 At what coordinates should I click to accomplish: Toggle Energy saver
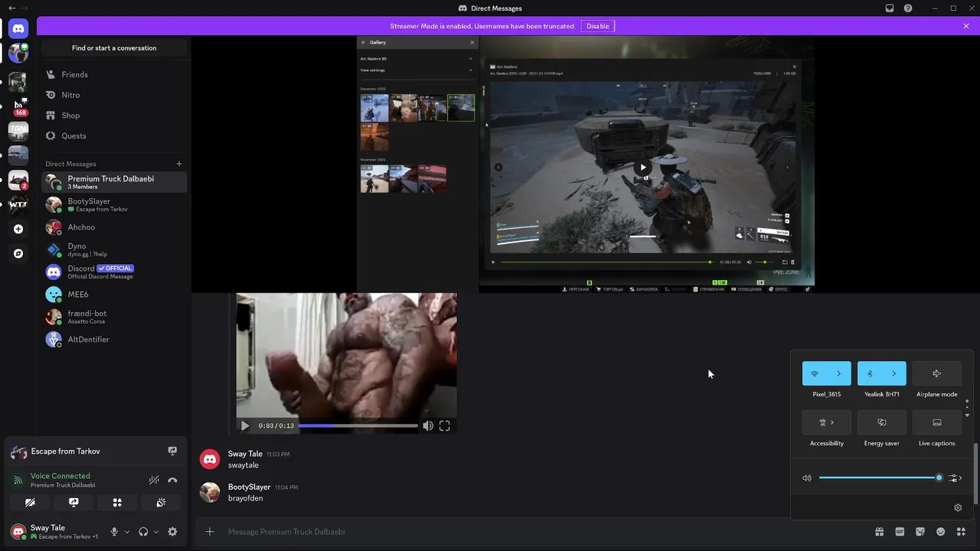(x=882, y=422)
